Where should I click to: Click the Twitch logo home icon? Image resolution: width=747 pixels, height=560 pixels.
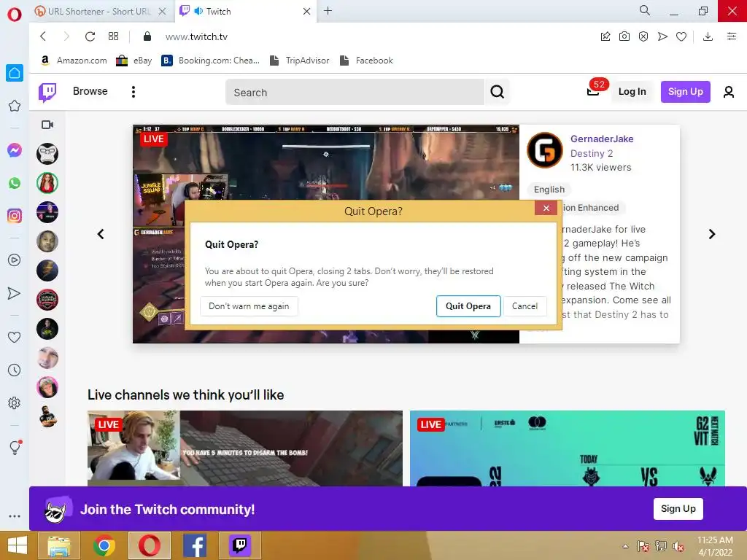(x=47, y=92)
